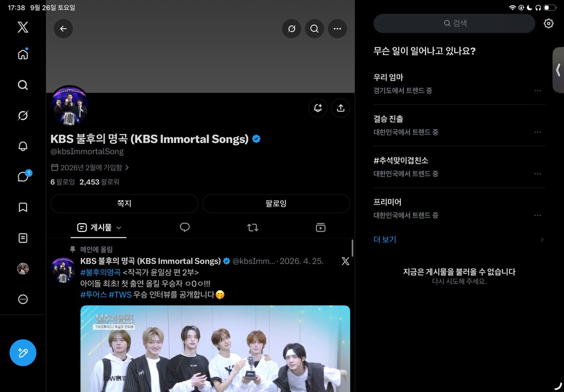Open options for 프리미어 trend
Image resolution: width=564 pixels, height=392 pixels.
click(538, 215)
